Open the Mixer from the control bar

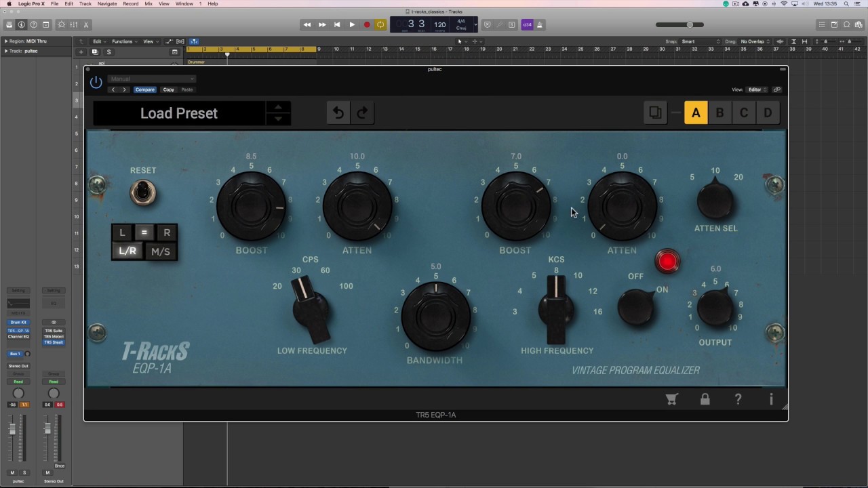point(74,25)
